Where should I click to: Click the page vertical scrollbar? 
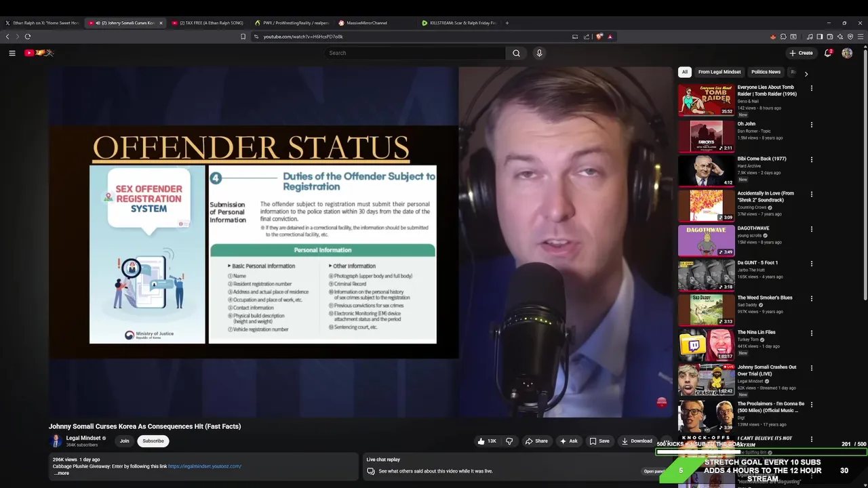pos(865,183)
